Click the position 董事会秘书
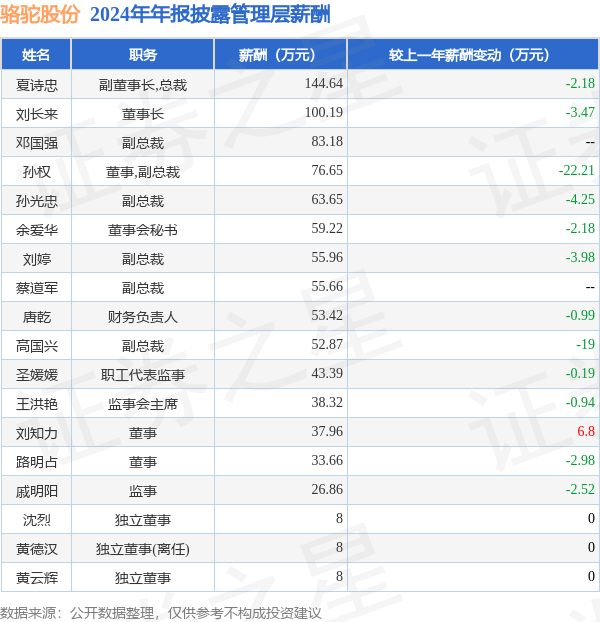The width and height of the screenshot is (600, 622). [x=143, y=230]
